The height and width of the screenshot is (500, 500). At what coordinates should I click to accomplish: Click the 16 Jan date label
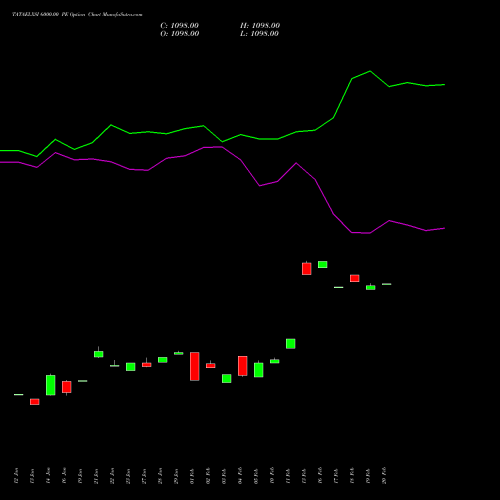[x=64, y=476]
